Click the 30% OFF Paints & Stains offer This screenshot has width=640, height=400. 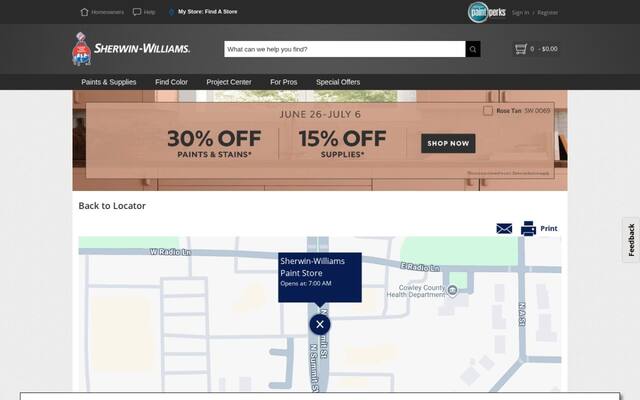[x=214, y=143]
